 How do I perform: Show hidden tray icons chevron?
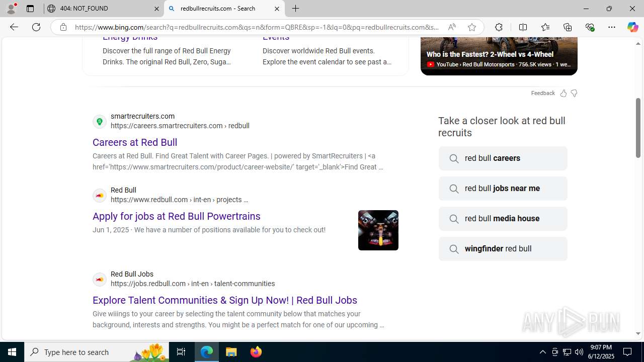542,352
